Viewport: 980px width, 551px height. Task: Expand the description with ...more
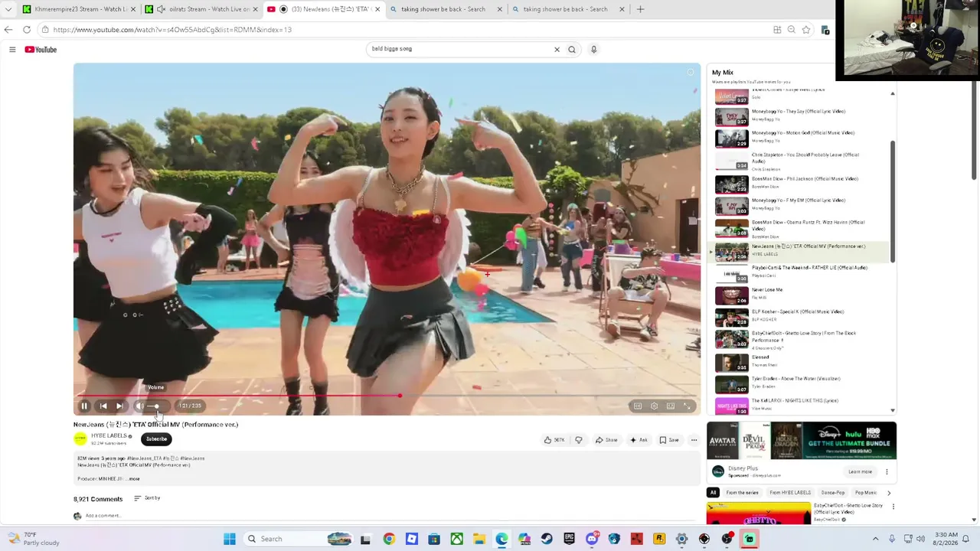133,479
